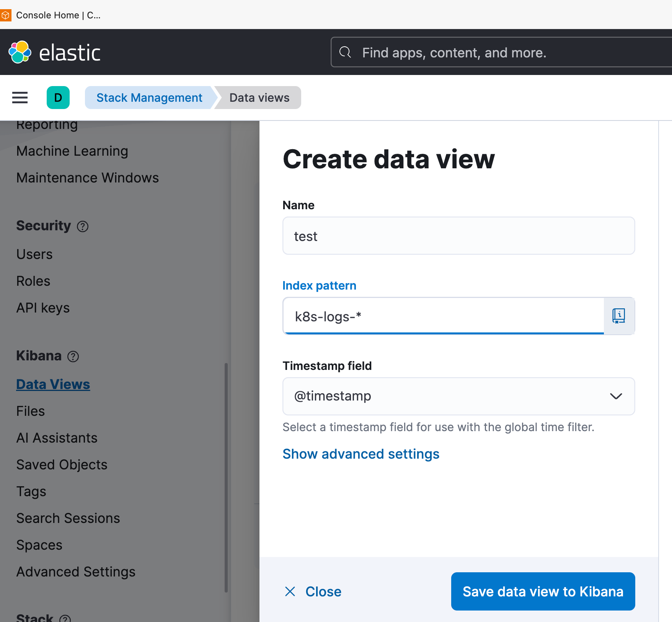
Task: Click the Kibana help question icon
Action: (x=73, y=357)
